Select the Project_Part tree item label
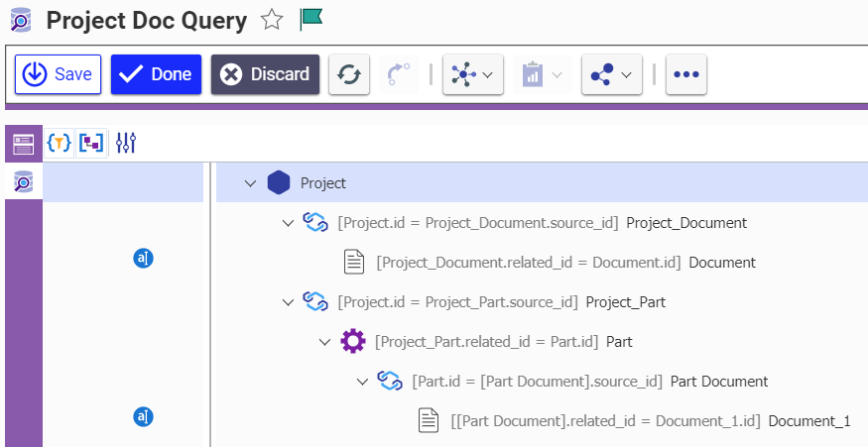Screen dimensions: 868x447 tap(626, 302)
